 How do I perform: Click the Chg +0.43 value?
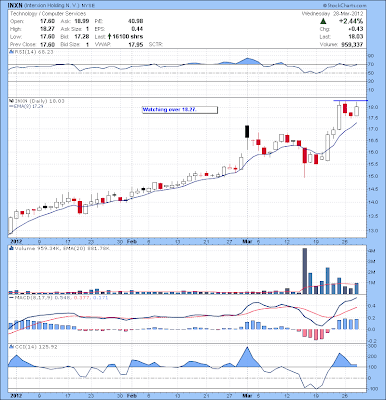coord(356,29)
